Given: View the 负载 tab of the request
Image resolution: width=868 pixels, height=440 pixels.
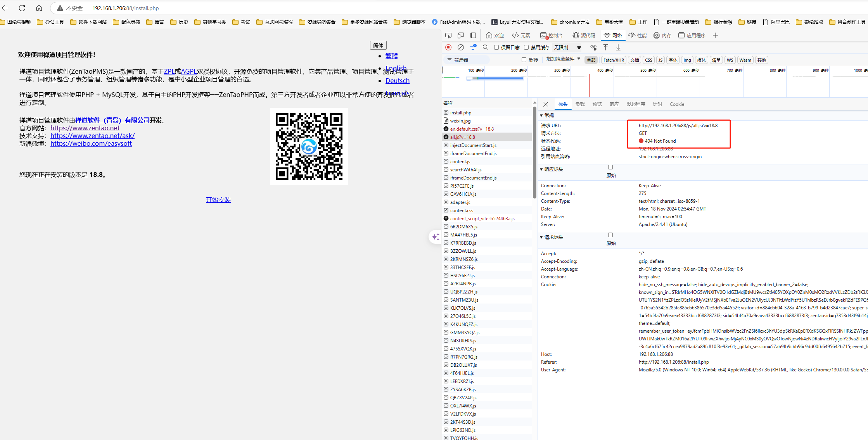Looking at the screenshot, I should coord(580,104).
